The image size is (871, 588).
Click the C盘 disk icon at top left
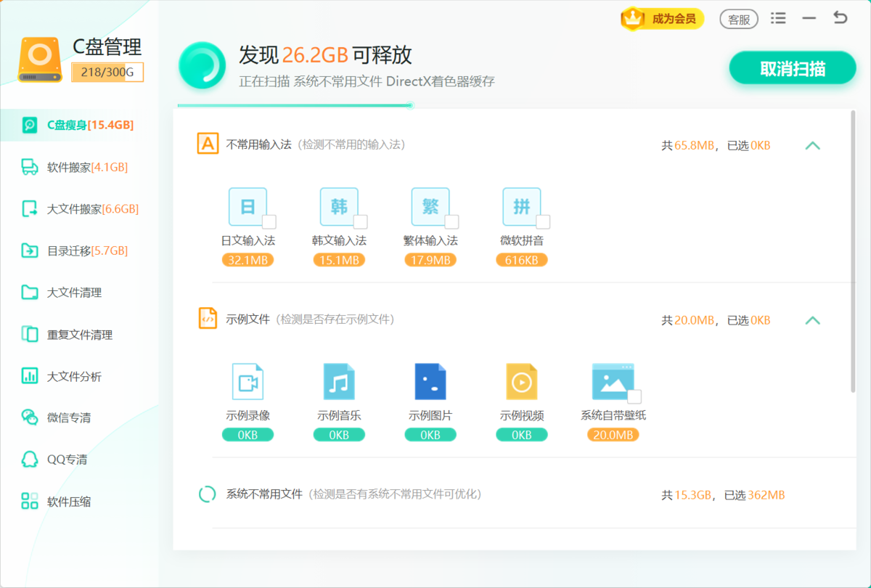pyautogui.click(x=39, y=57)
